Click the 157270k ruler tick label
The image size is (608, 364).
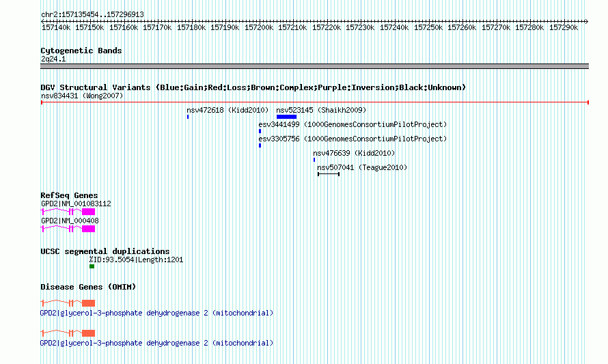(496, 27)
